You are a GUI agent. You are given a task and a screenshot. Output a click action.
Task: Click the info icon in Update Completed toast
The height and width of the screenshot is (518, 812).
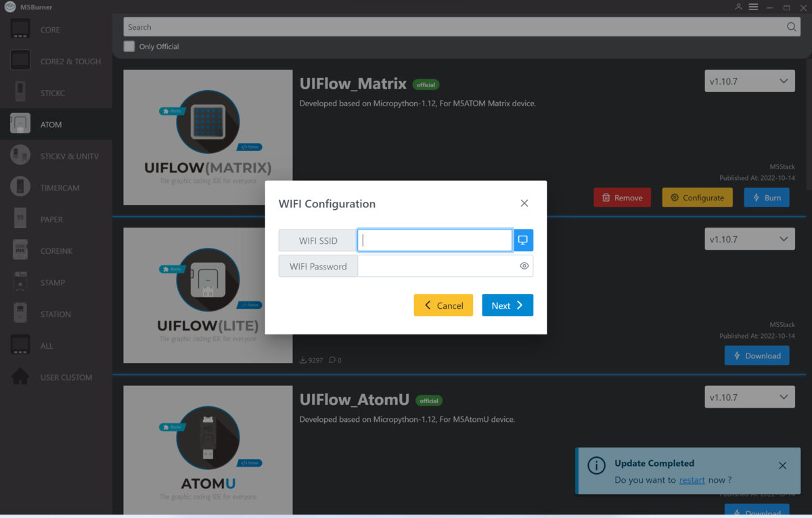click(596, 466)
